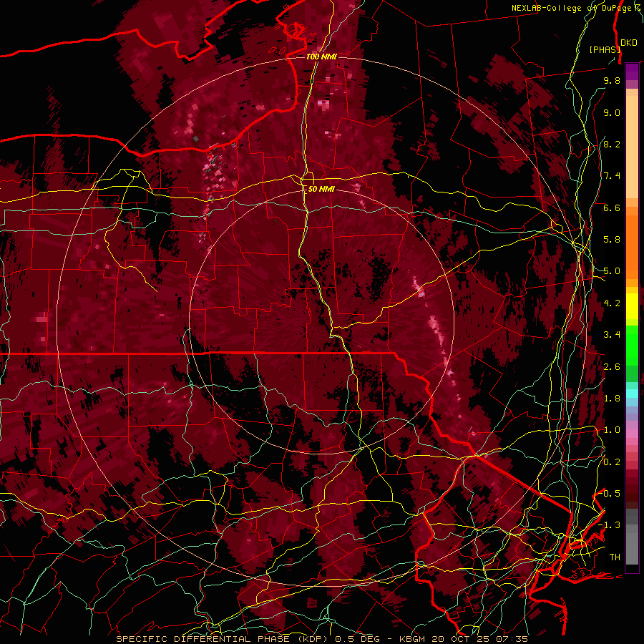Click the KBGM station identifier in the caption

point(411,639)
